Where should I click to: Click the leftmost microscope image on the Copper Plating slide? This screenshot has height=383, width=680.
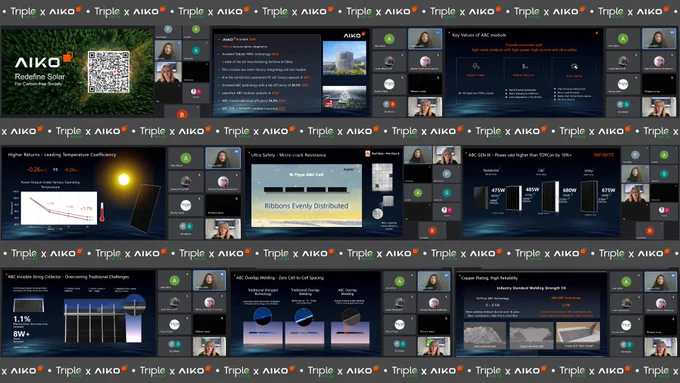pos(485,336)
